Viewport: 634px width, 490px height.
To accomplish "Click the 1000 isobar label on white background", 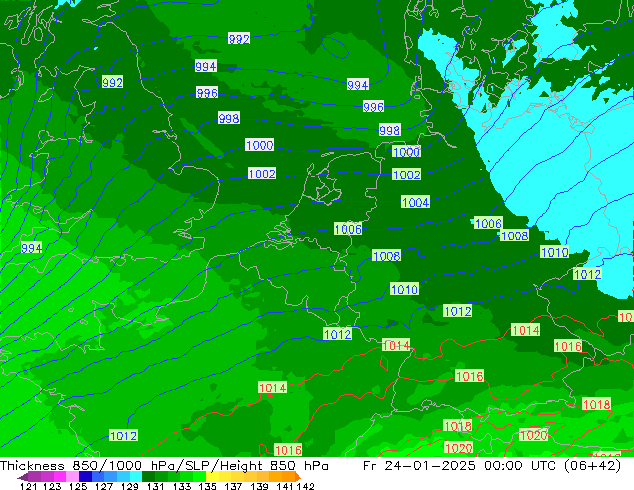I will (x=260, y=145).
